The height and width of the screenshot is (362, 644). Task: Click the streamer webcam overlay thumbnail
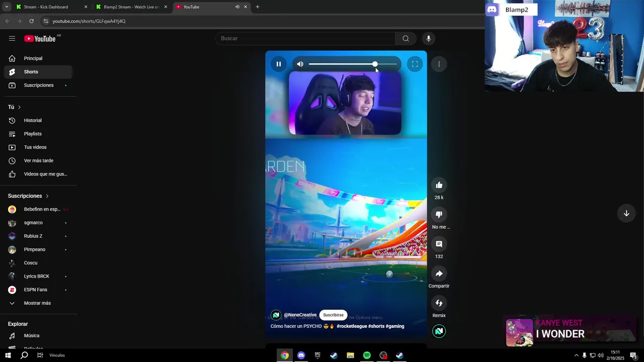[x=565, y=46]
